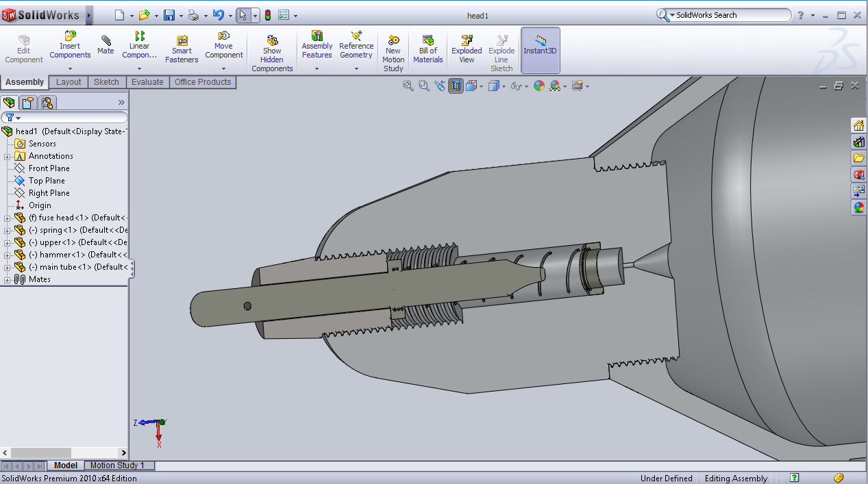Select Right Plane in the tree
This screenshot has width=868, height=484.
49,193
